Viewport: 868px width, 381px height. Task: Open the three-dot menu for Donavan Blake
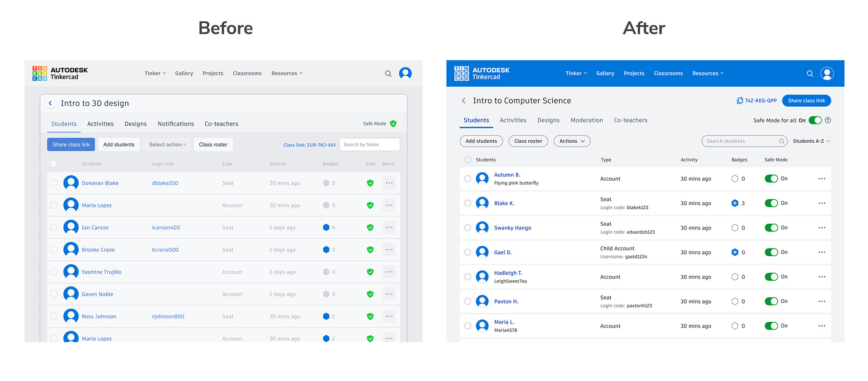389,183
